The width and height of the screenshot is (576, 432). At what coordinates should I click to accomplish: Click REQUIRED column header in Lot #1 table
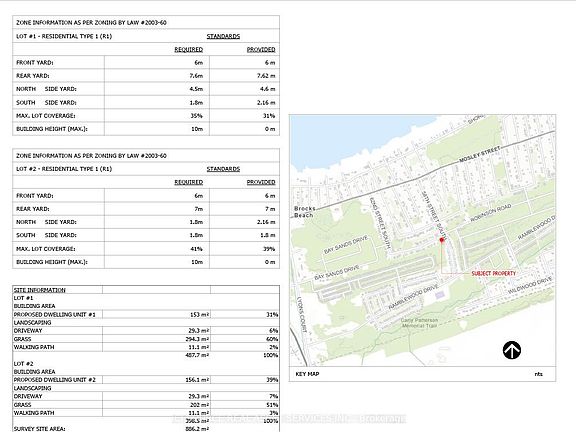click(x=188, y=49)
